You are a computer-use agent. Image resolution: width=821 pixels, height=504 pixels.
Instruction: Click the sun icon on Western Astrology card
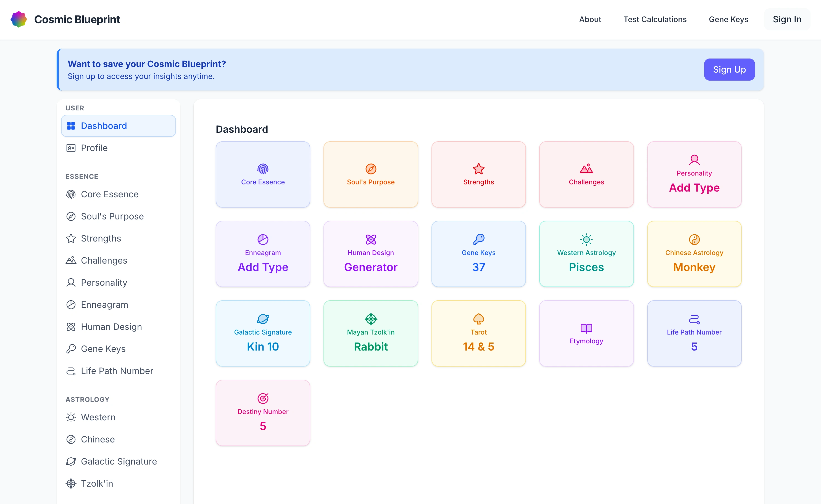pos(586,239)
